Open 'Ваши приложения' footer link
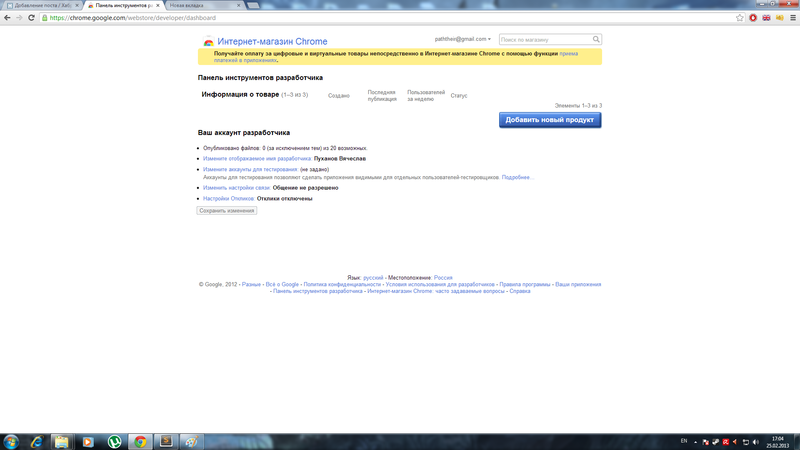Screen dimensions: 800x450 578,284
